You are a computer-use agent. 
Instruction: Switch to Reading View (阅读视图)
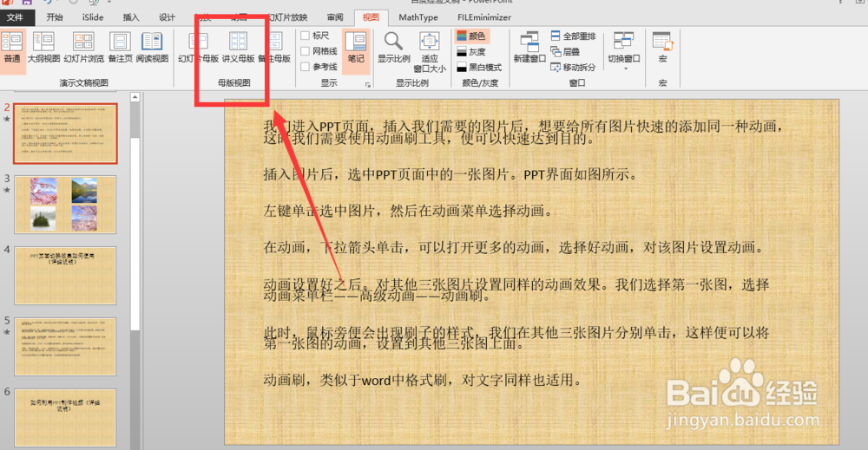[152, 48]
